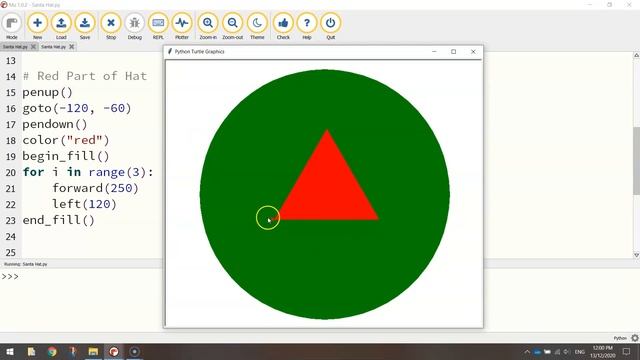
Task: Open the Mode selector in Mu toolbar
Action: [x=12, y=27]
